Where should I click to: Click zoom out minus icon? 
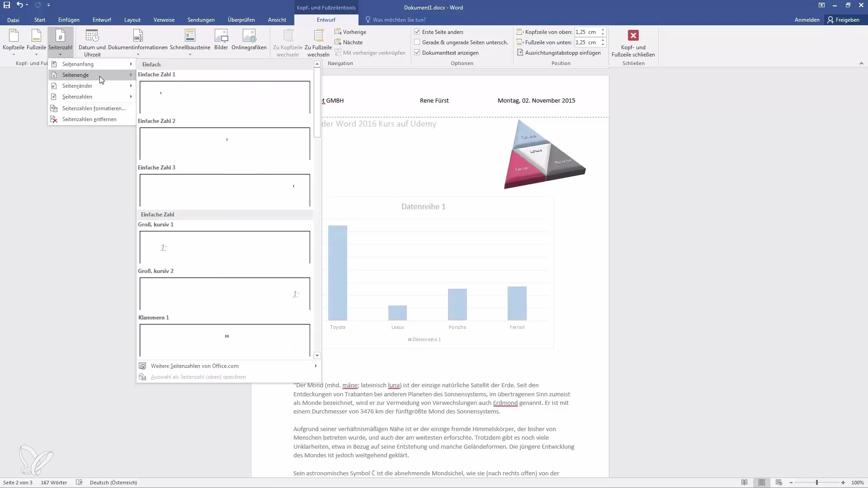point(791,483)
